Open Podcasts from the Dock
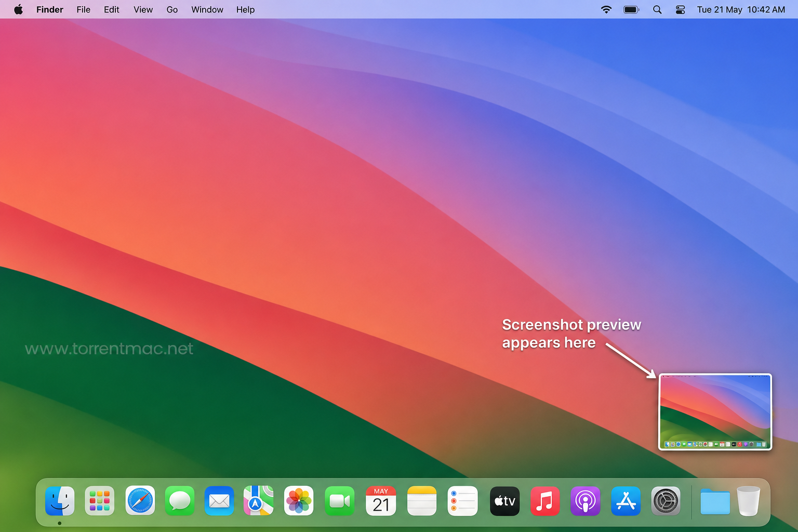 (x=586, y=501)
